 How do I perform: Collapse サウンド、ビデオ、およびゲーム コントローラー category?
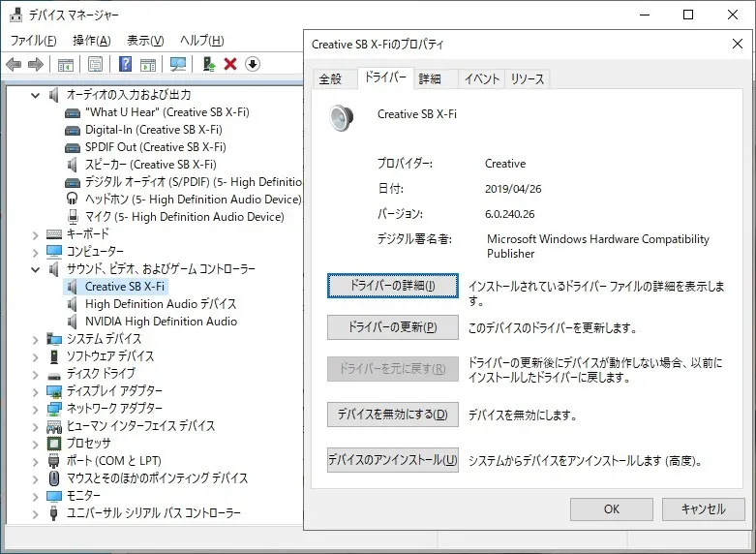[35, 269]
